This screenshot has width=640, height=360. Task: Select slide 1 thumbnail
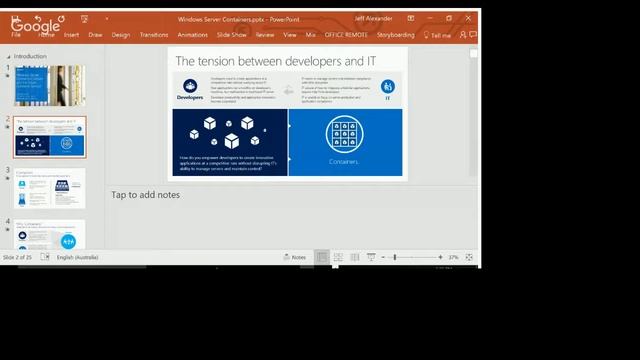pyautogui.click(x=50, y=85)
